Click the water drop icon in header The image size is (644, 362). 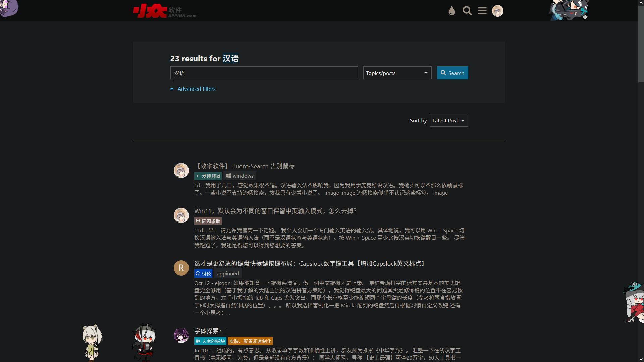[x=452, y=11]
